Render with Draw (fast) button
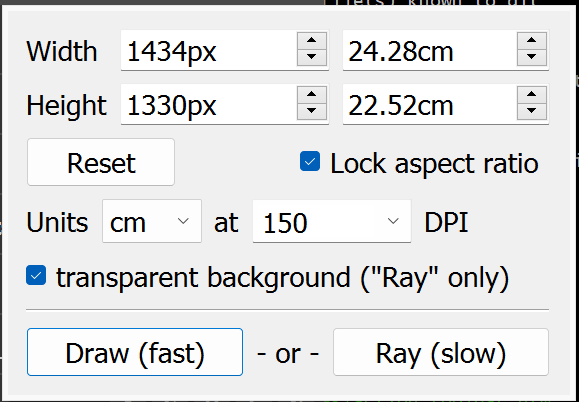 pyautogui.click(x=135, y=352)
